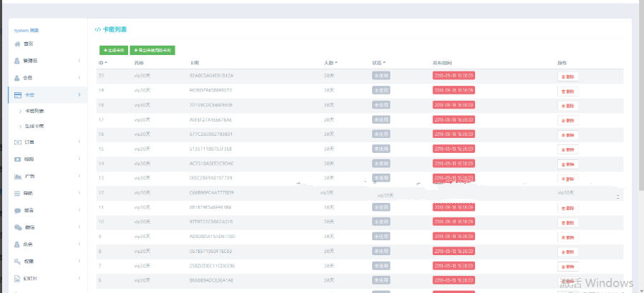Click the 微信 WeChat icon in sidebar
The height and width of the screenshot is (293, 644).
coord(18,227)
